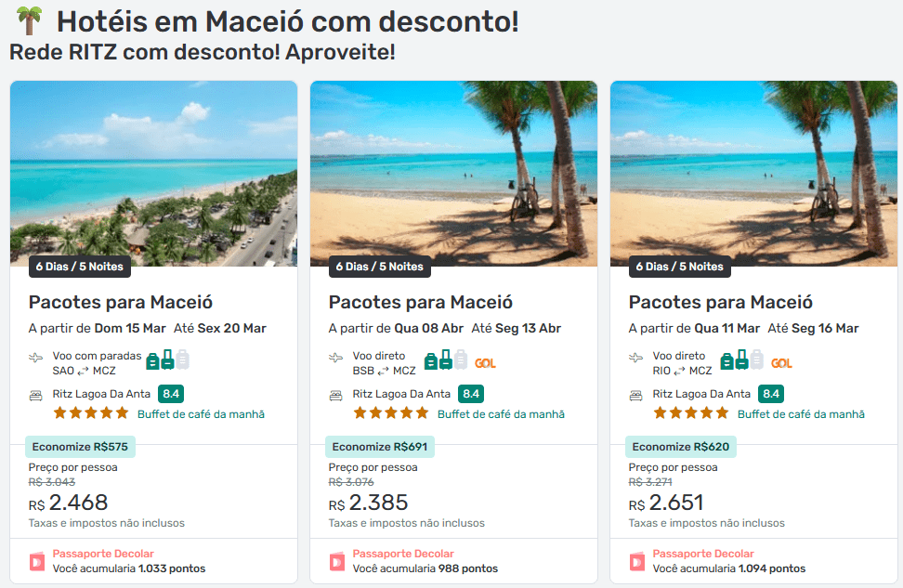Click the palm tree emoji in the heading
The image size is (903, 588).
pyautogui.click(x=29, y=21)
